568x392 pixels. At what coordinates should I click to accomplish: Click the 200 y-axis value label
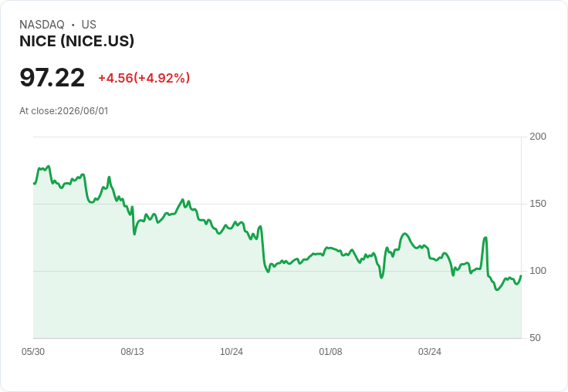tap(538, 137)
